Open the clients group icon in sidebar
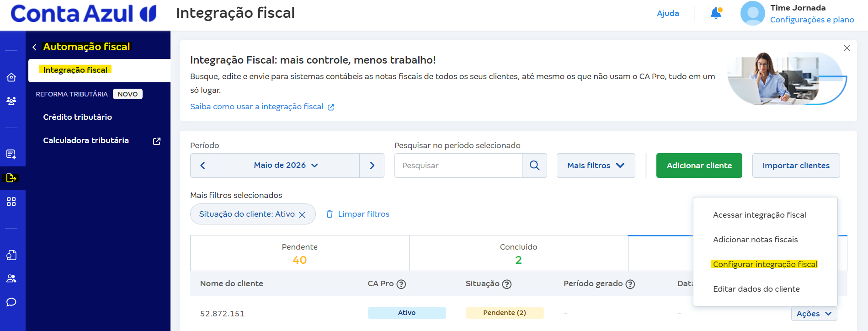The image size is (868, 331). click(11, 101)
